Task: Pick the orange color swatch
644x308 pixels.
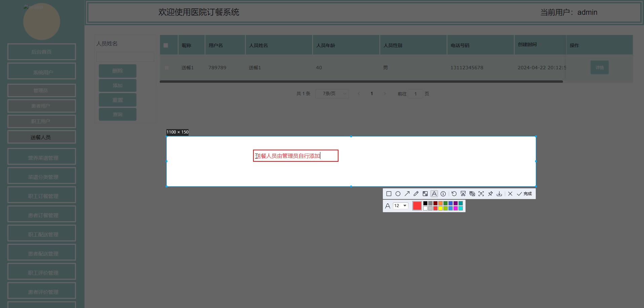Action: click(x=440, y=203)
